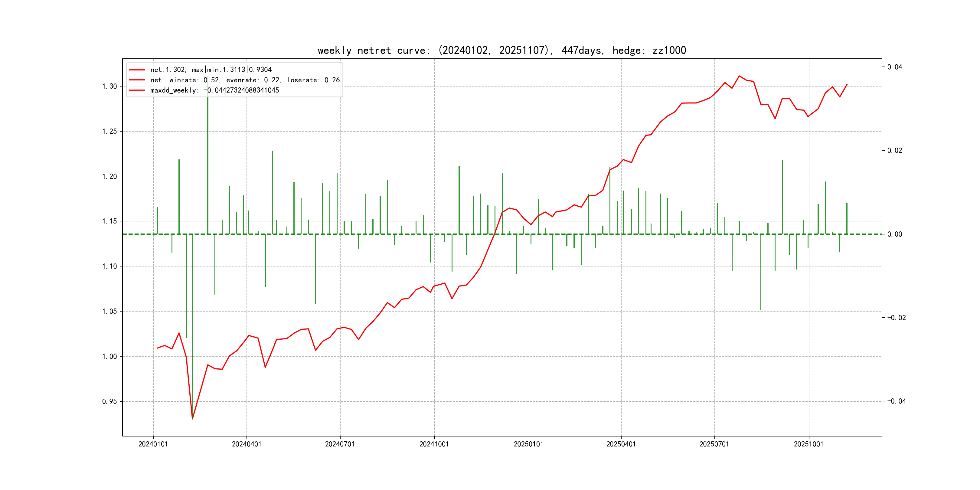Screen dimensions: 980x490
Task: Click the 20251001 x-axis date label
Action: point(808,444)
